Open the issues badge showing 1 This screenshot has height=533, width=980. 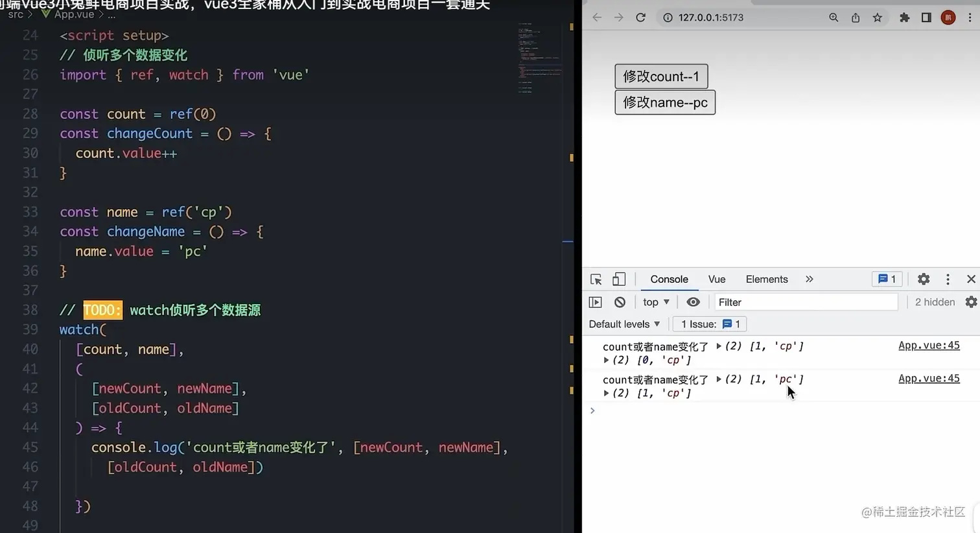click(887, 279)
